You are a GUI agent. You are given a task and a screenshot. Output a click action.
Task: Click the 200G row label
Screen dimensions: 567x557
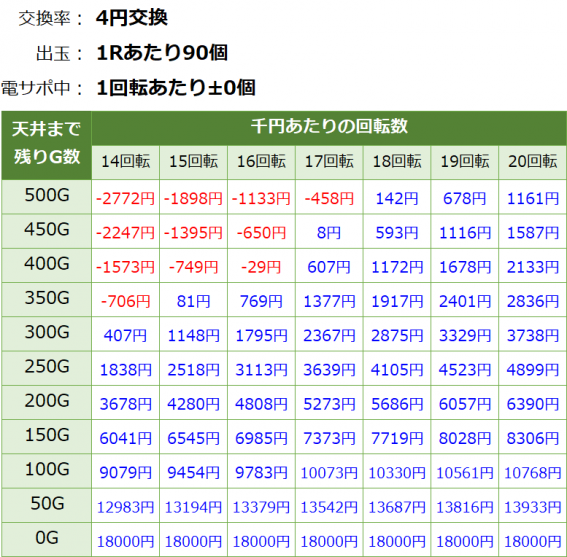click(x=46, y=402)
